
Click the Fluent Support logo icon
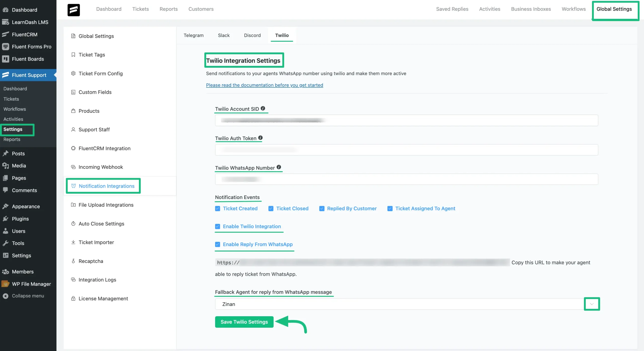point(74,10)
